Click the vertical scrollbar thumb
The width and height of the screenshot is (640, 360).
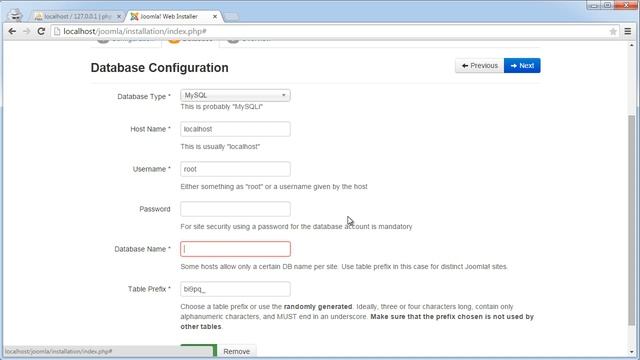click(x=631, y=220)
